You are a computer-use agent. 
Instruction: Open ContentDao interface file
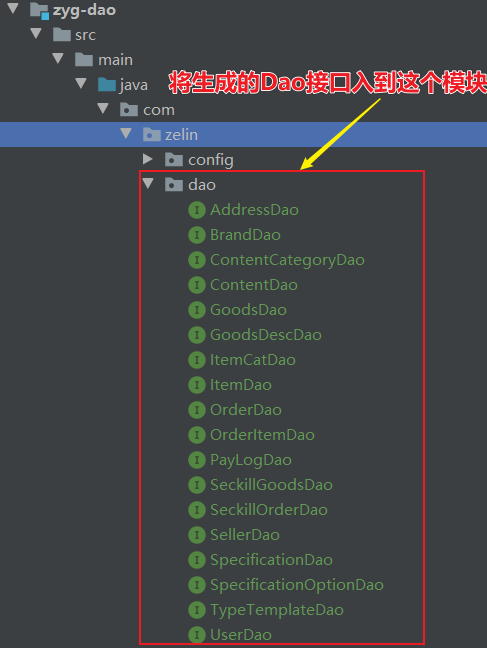click(254, 285)
